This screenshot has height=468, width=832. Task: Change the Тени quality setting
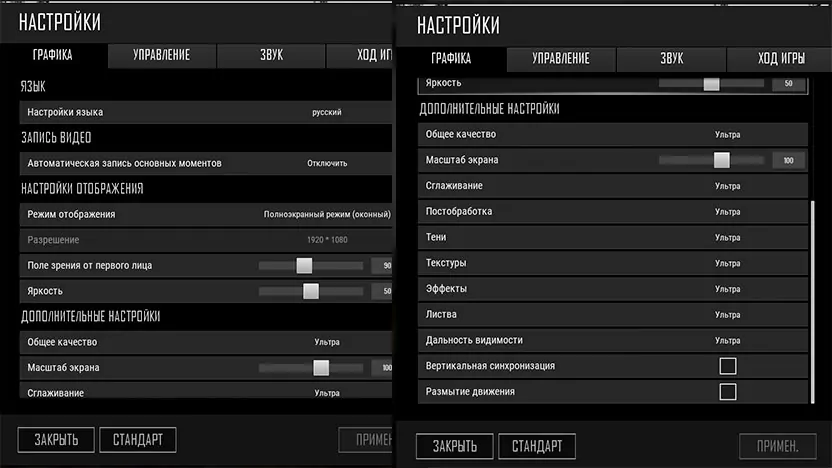[x=727, y=238]
